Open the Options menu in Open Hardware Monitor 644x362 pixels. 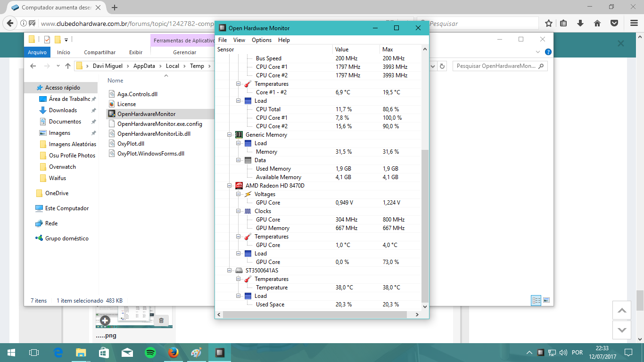click(x=262, y=40)
